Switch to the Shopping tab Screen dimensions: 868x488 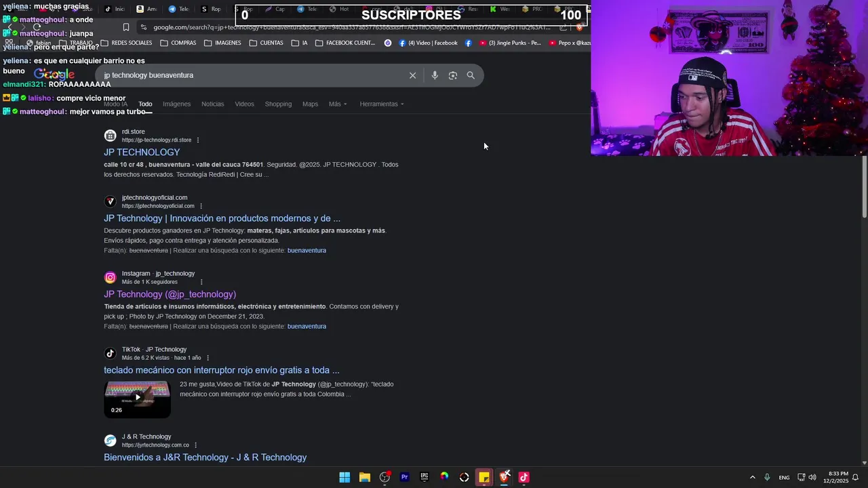point(278,104)
